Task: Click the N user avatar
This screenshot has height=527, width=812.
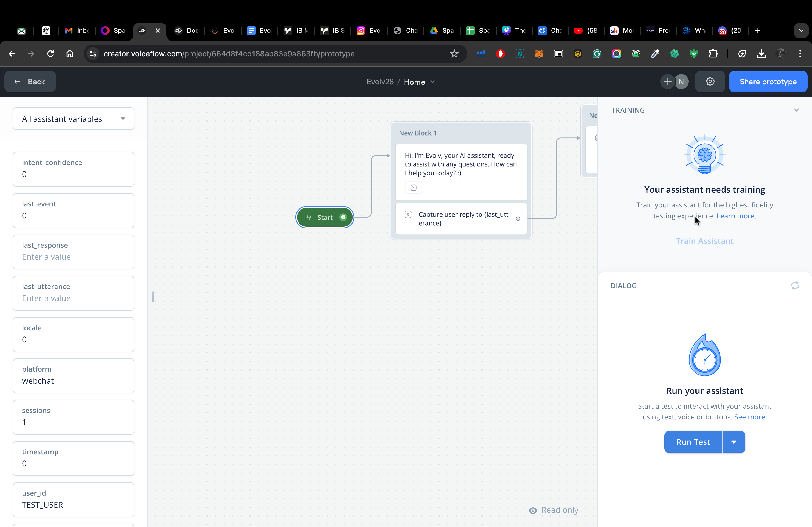Action: tap(681, 82)
